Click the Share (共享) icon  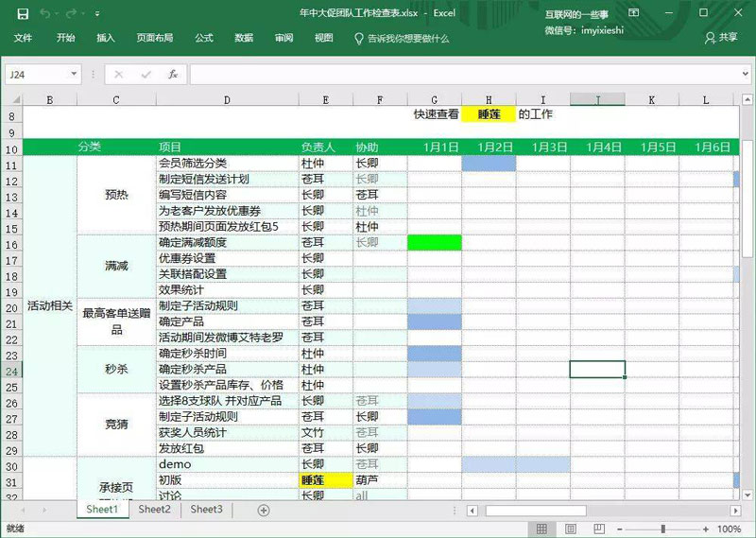(721, 38)
